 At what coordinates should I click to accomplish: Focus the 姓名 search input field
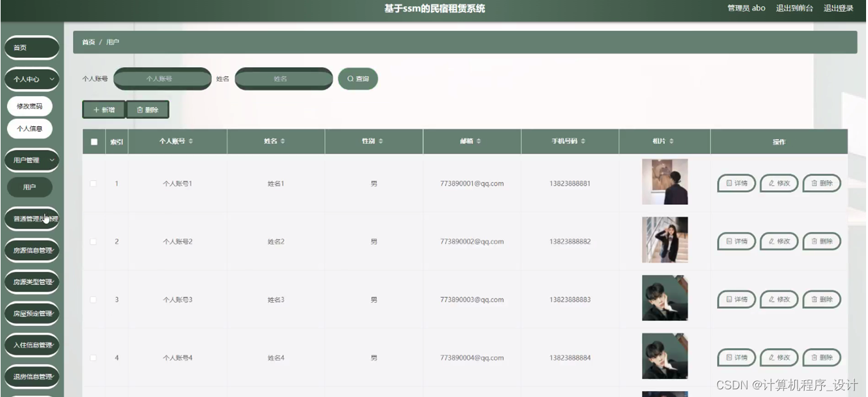point(284,79)
